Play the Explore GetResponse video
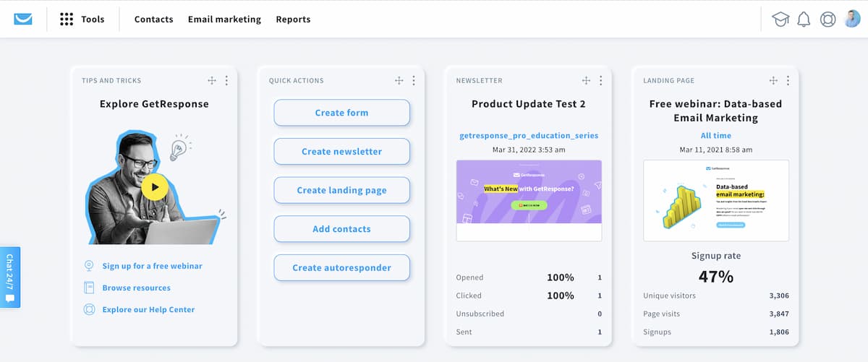 [155, 187]
